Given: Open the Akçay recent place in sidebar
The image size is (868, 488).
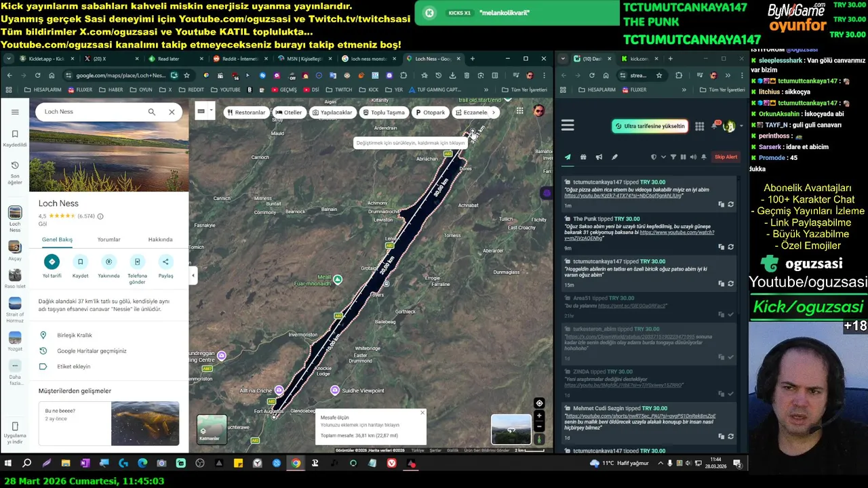Looking at the screenshot, I should pos(15,250).
